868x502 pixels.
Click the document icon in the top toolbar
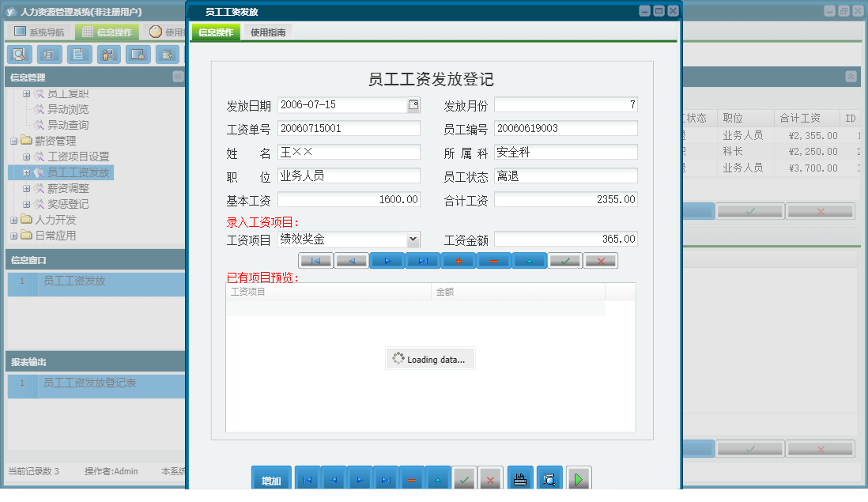pyautogui.click(x=78, y=55)
